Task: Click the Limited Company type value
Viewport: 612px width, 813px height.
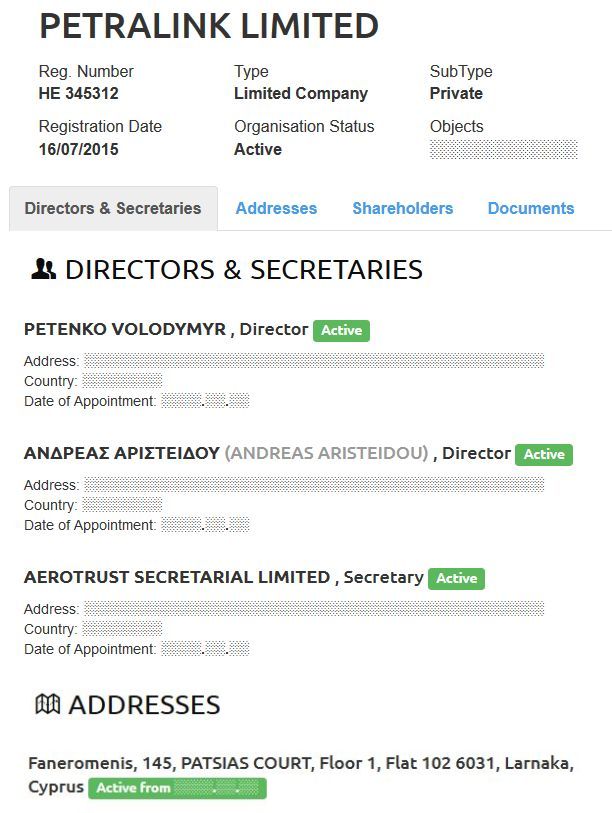Action: coord(300,94)
